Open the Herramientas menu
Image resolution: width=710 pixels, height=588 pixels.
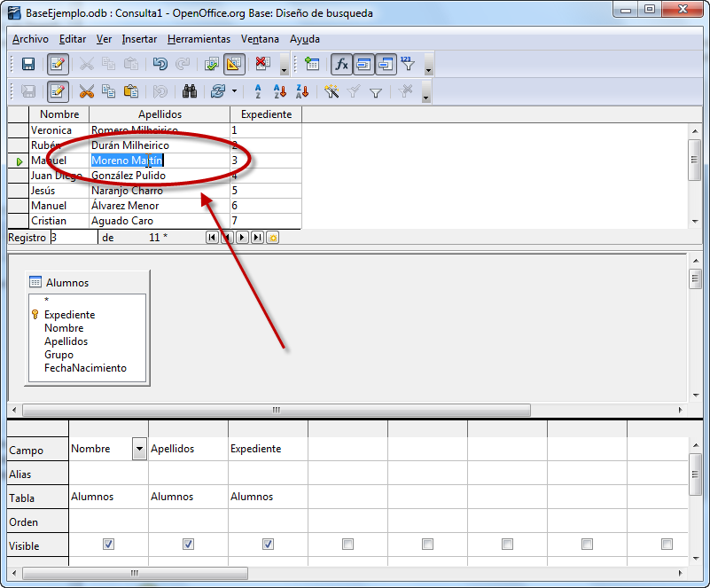199,39
